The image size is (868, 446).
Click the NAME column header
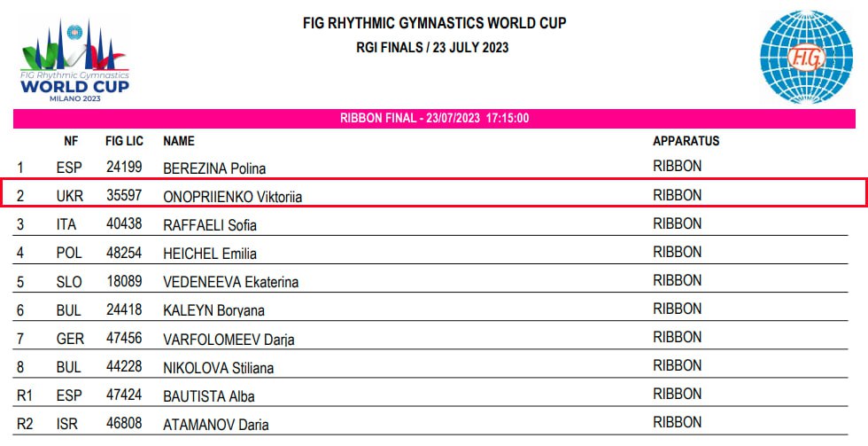pyautogui.click(x=179, y=141)
